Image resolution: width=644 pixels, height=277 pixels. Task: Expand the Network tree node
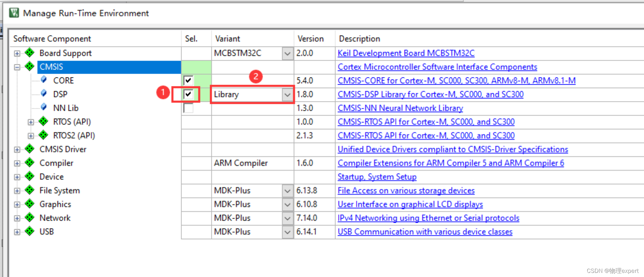click(x=17, y=219)
